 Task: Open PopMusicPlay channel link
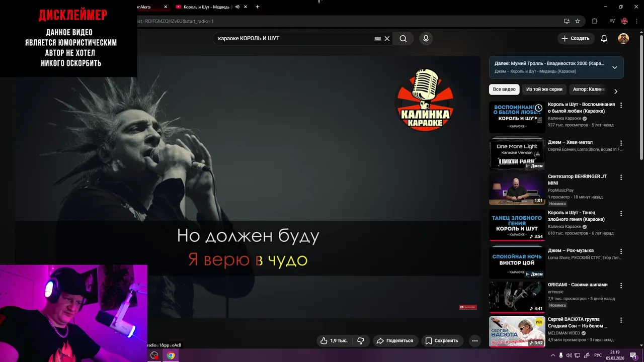point(560,191)
